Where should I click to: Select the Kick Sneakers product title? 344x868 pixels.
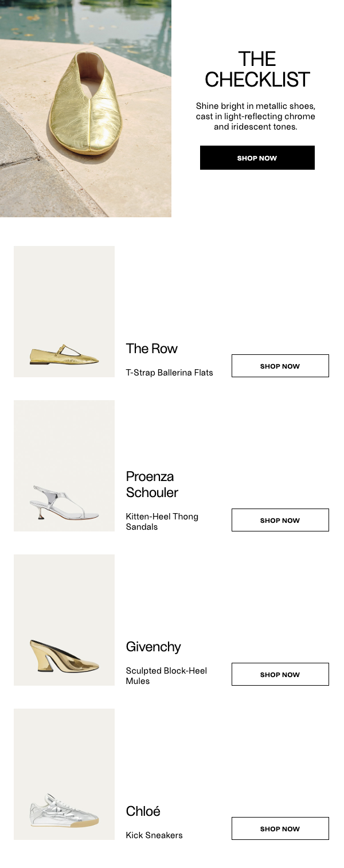[x=154, y=835]
